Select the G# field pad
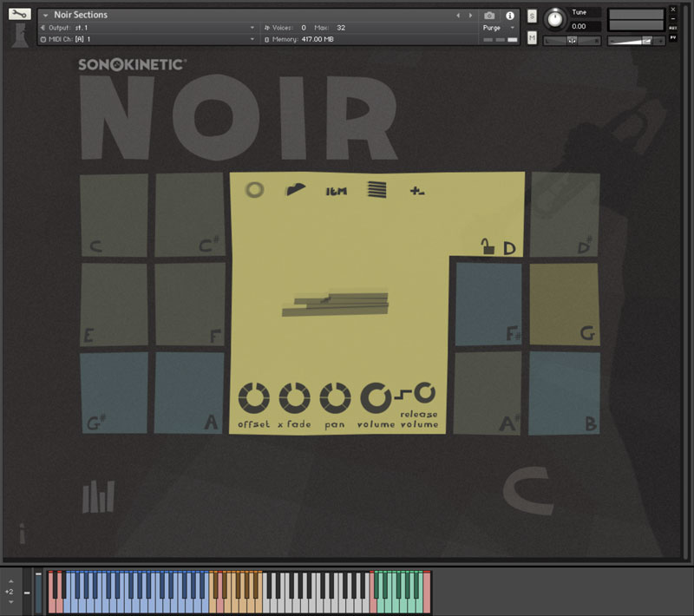Viewport: 694px width, 616px height. pyautogui.click(x=114, y=393)
